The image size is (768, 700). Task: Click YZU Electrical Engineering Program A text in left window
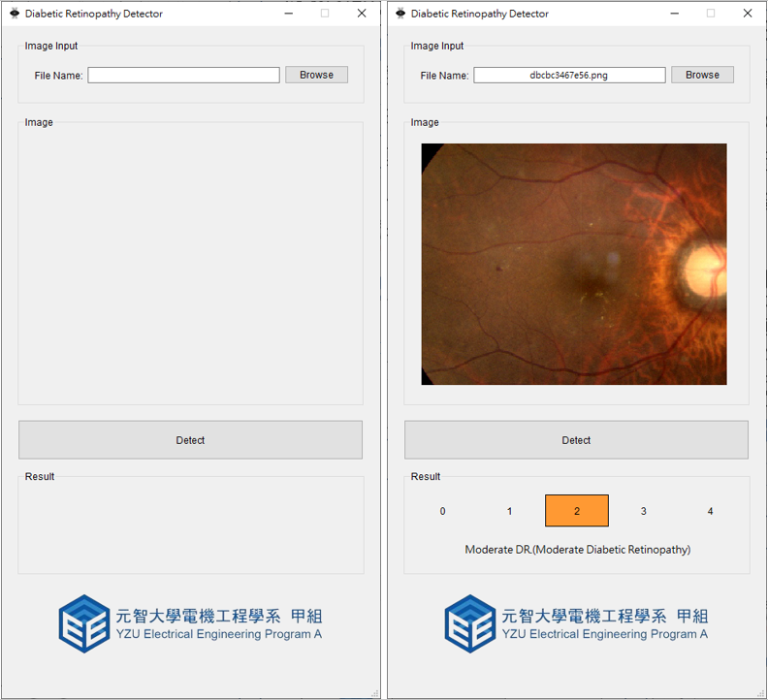pyautogui.click(x=219, y=634)
